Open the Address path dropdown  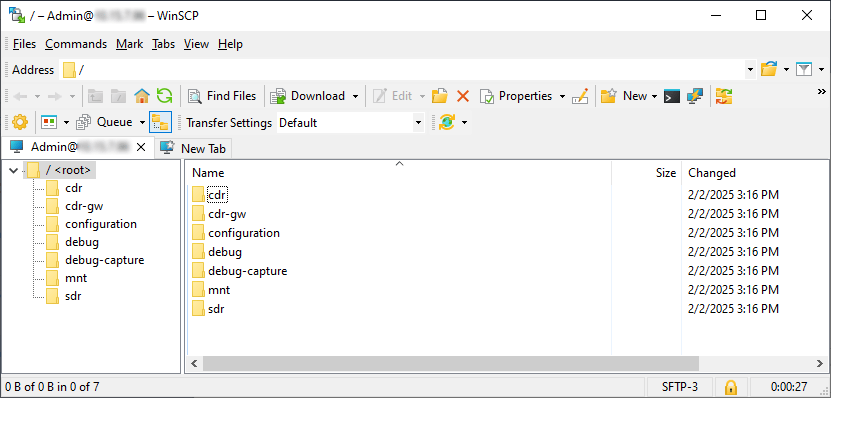(x=750, y=70)
